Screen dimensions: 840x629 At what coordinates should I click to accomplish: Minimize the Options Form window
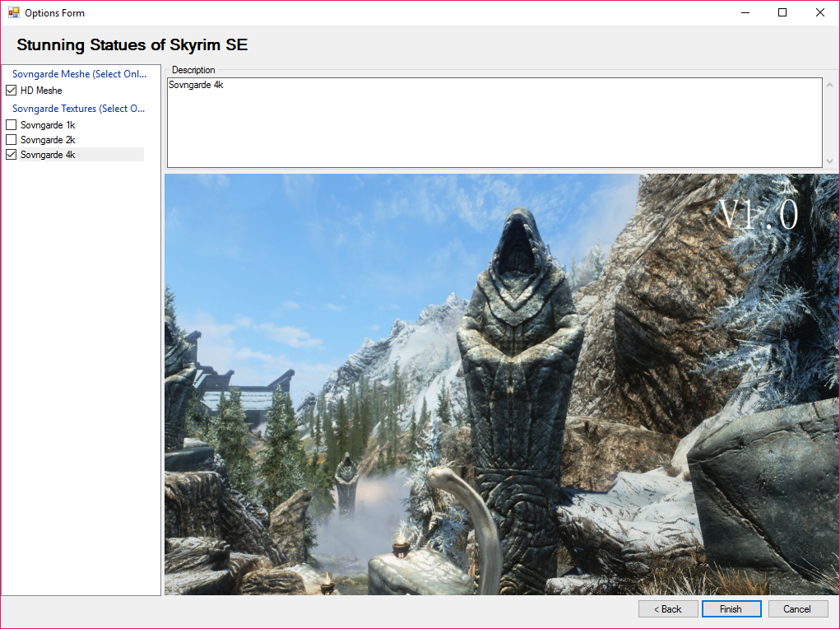tap(745, 12)
